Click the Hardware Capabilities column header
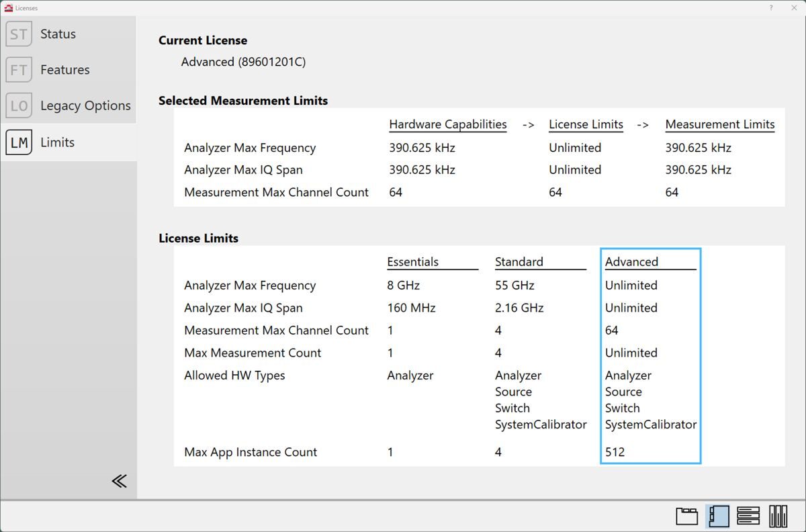The height and width of the screenshot is (532, 806). tap(448, 124)
